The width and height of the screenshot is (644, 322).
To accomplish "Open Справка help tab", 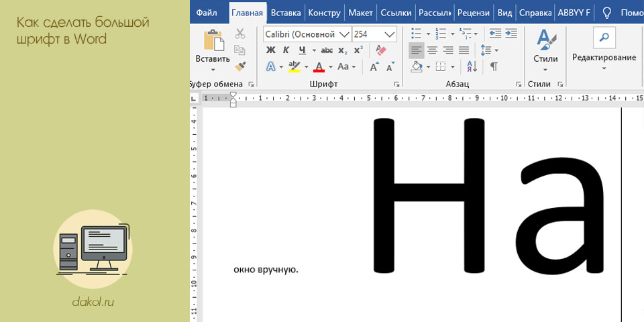I will [x=535, y=13].
